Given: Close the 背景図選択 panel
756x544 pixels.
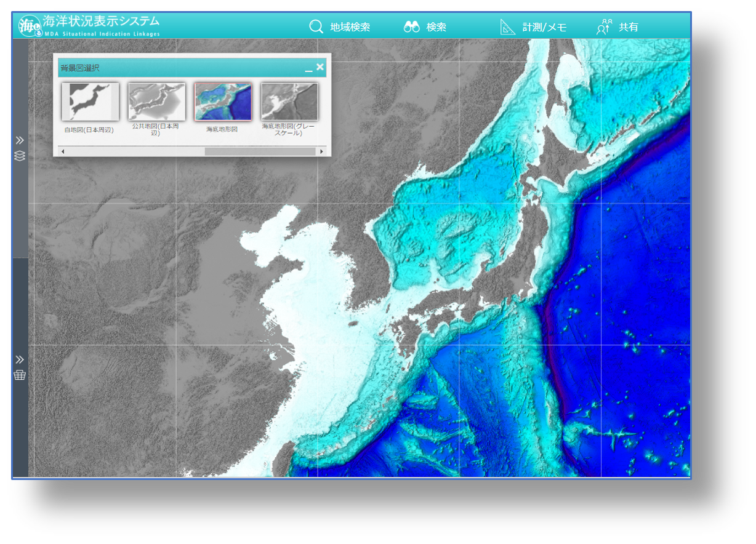Looking at the screenshot, I should click(320, 67).
